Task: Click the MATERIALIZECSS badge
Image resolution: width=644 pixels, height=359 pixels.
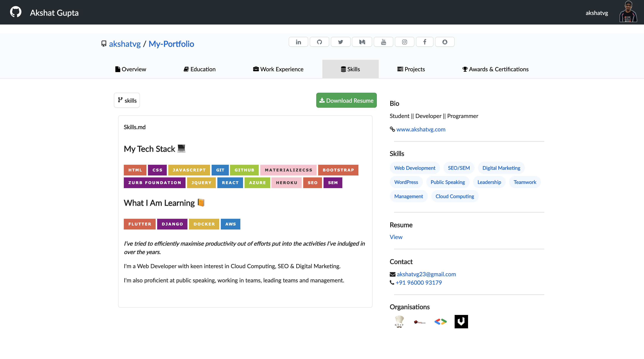Action: click(288, 170)
